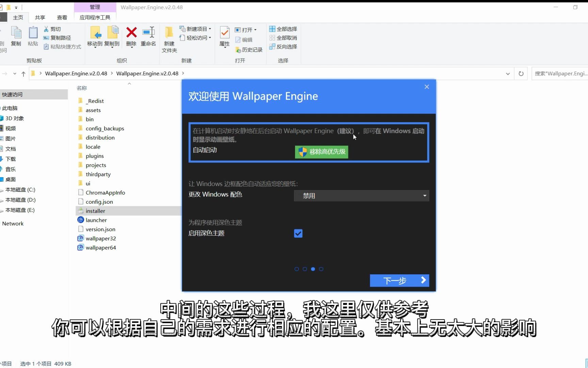Viewport: 588px width, 368px height.
Task: Click the Copy (复制) ribbon icon
Action: tap(16, 36)
